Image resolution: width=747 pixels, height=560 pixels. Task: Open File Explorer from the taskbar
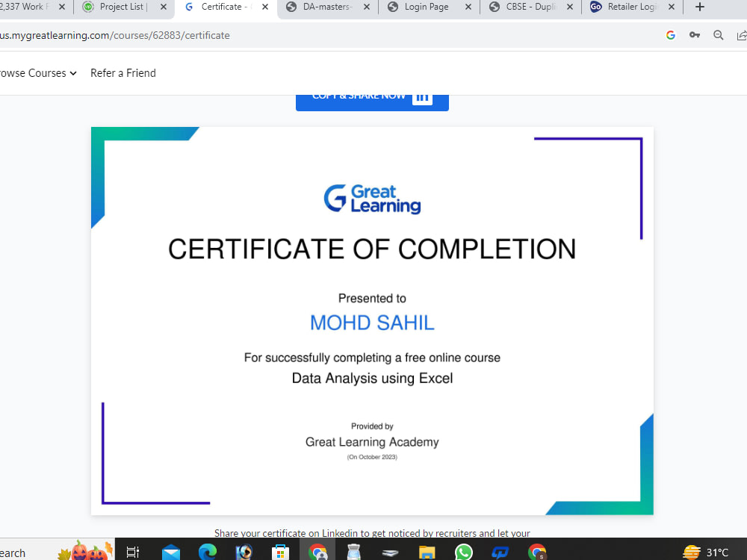coord(427,553)
